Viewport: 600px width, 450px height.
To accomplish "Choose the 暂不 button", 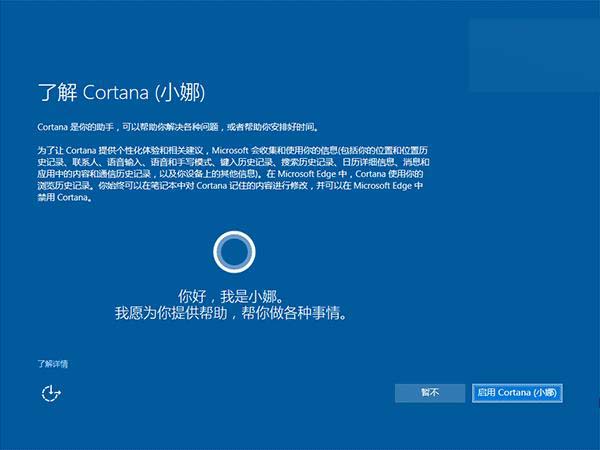I will tap(430, 393).
